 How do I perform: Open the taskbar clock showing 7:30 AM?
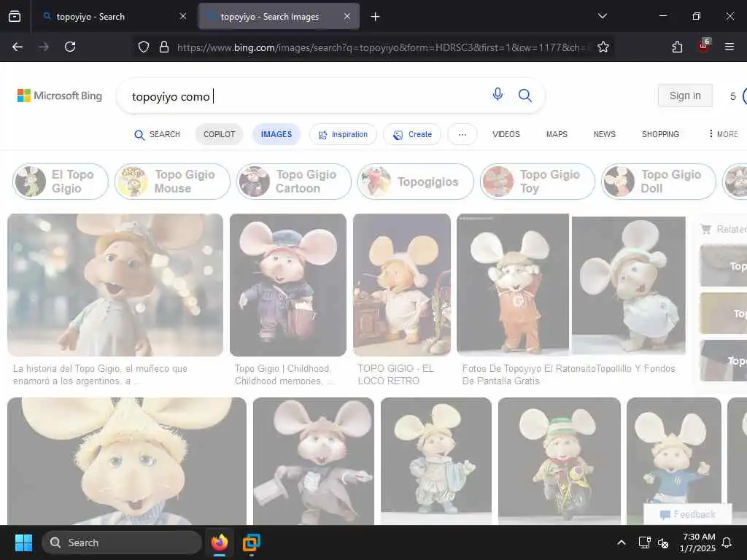pos(698,542)
